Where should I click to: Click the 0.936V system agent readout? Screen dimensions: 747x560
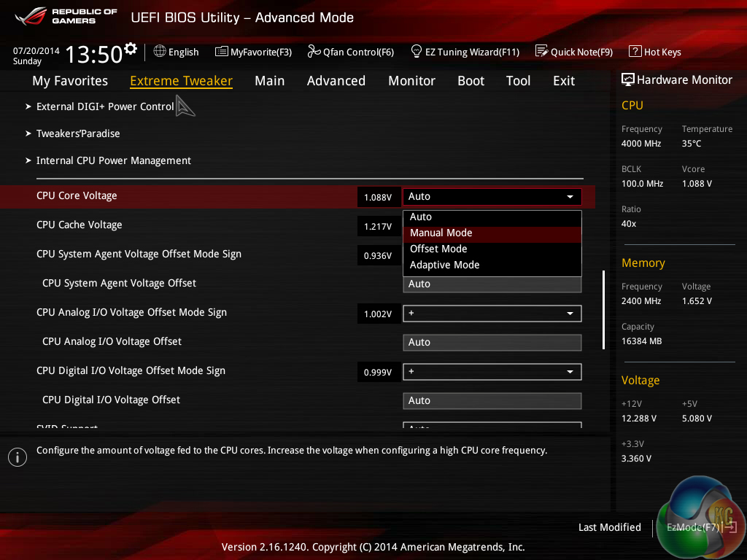point(378,256)
